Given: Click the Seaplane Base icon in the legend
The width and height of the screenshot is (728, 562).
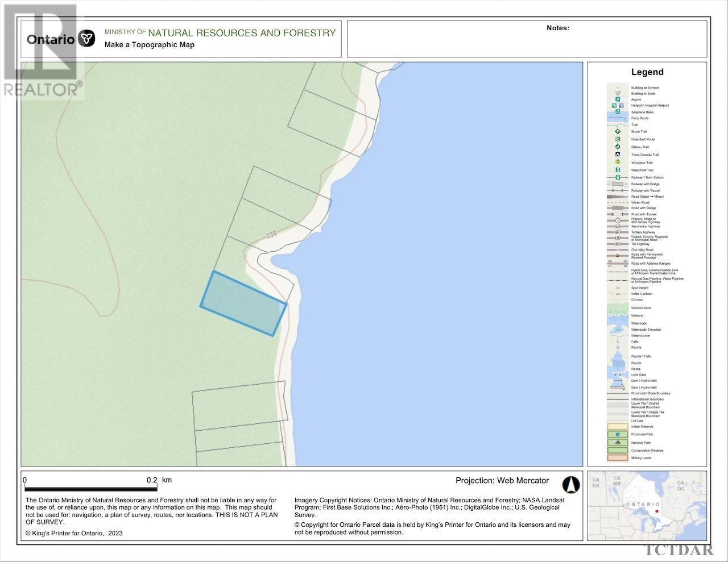Looking at the screenshot, I should 618,112.
